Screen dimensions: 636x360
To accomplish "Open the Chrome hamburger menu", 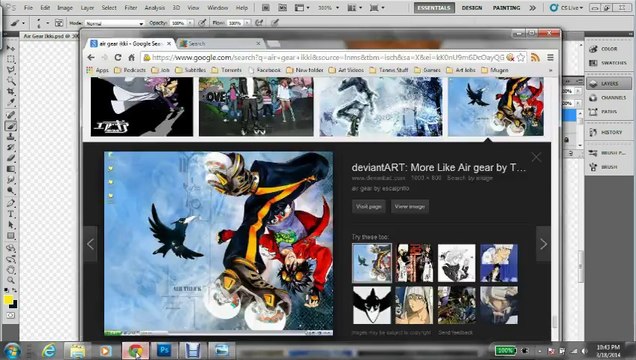I will (x=550, y=58).
